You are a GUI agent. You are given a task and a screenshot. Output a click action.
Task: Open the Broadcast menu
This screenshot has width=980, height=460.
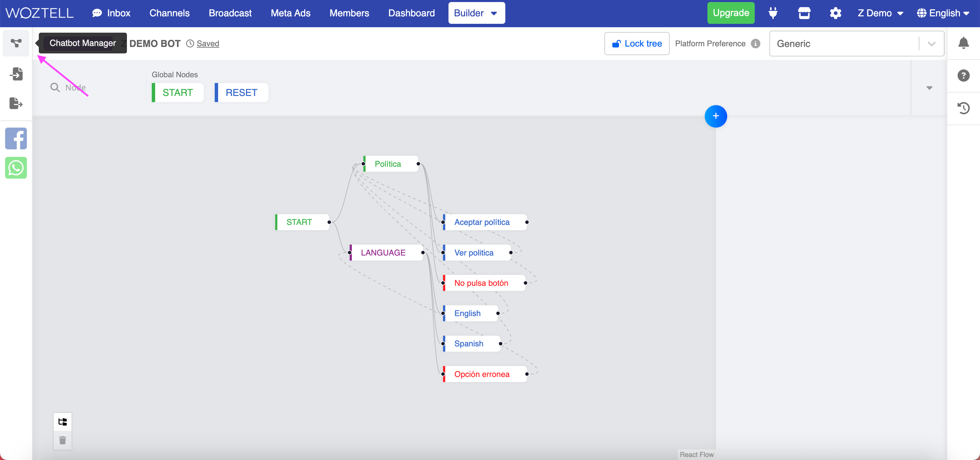(230, 13)
